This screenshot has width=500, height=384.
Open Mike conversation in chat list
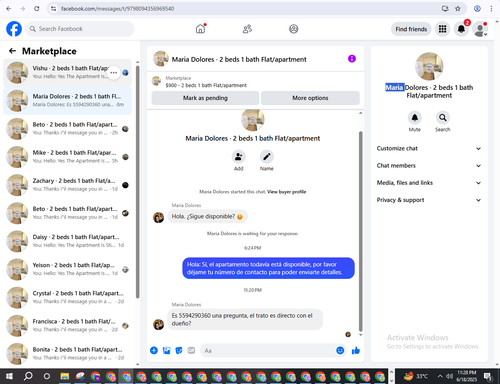67,157
